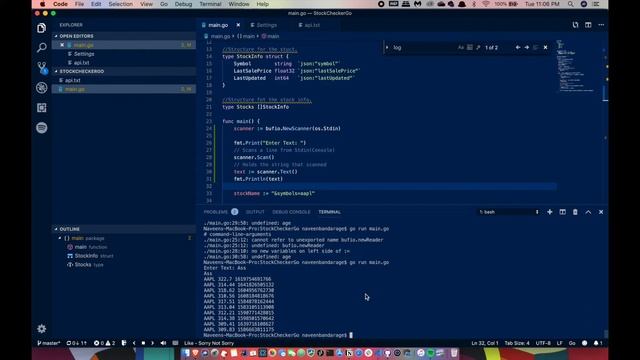This screenshot has height=360, width=640.
Task: Switch to the Debug Console tab
Action: point(291,212)
